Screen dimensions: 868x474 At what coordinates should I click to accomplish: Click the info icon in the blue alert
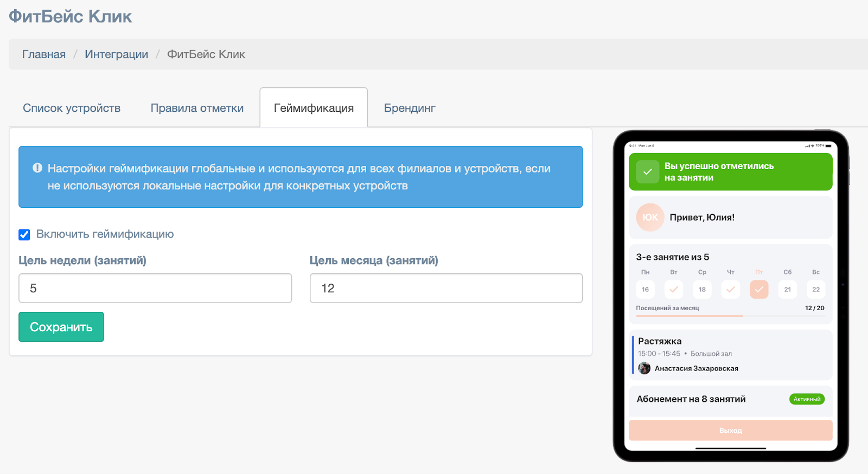(37, 168)
